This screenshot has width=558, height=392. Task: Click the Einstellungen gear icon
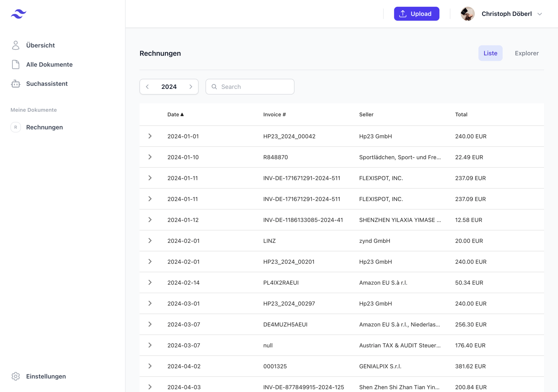(16, 376)
